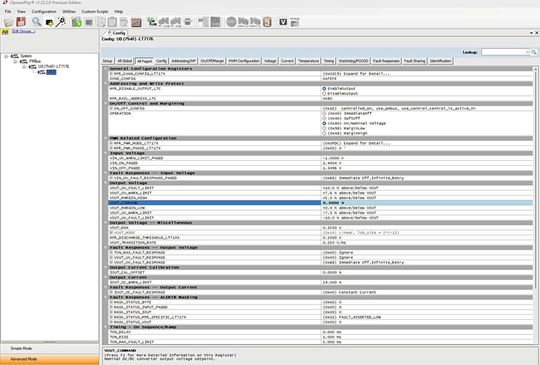The height and width of the screenshot is (365, 540).
Task: Select the SoftOff operation radio button
Action: pyautogui.click(x=324, y=118)
